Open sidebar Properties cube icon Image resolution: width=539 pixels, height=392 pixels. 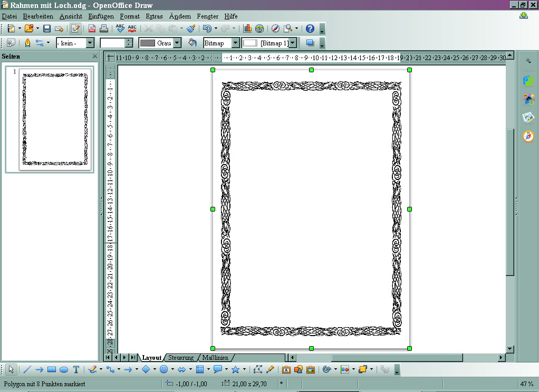tap(528, 81)
